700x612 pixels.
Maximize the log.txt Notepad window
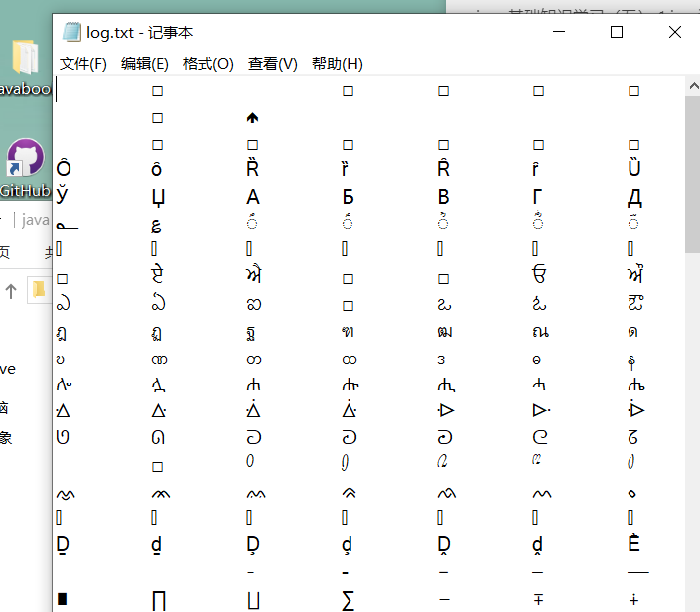[617, 32]
